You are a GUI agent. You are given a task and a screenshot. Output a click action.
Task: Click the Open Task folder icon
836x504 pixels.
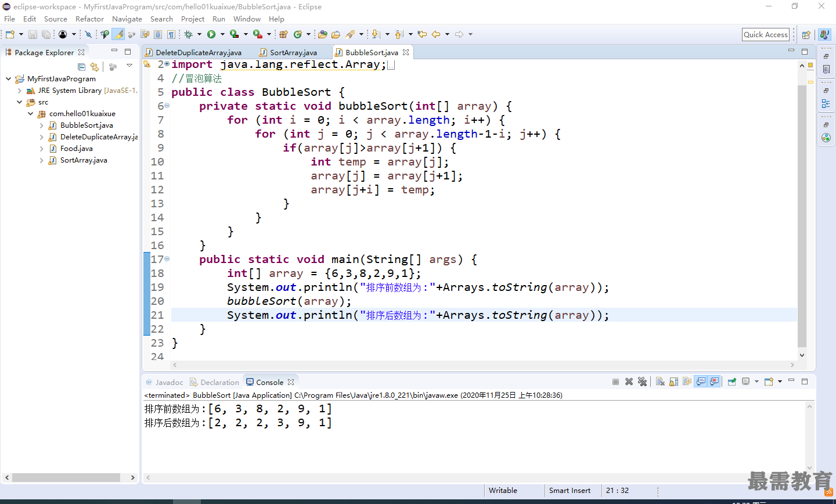click(x=336, y=34)
